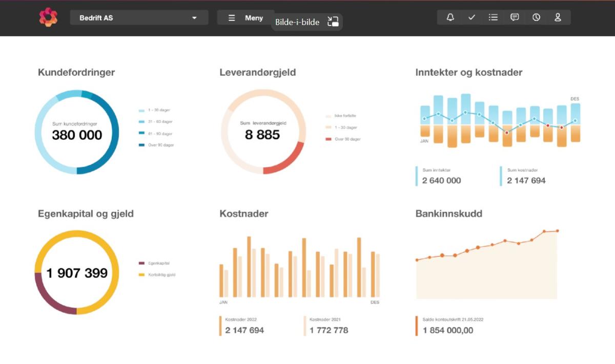
Task: Open the user profile icon
Action: coord(558,17)
